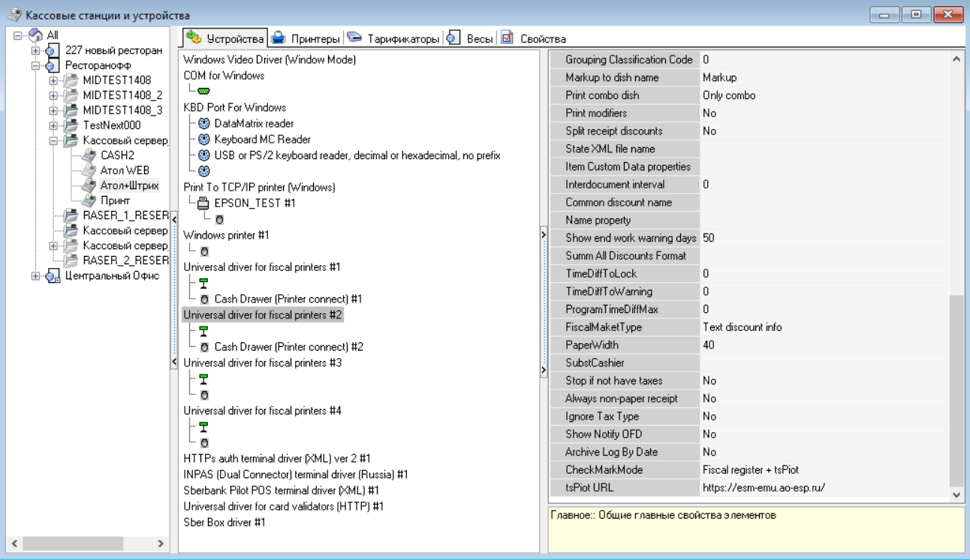Screen dimensions: 970x560
Task: Collapse the Ресторанофф tree node
Action: (35, 65)
